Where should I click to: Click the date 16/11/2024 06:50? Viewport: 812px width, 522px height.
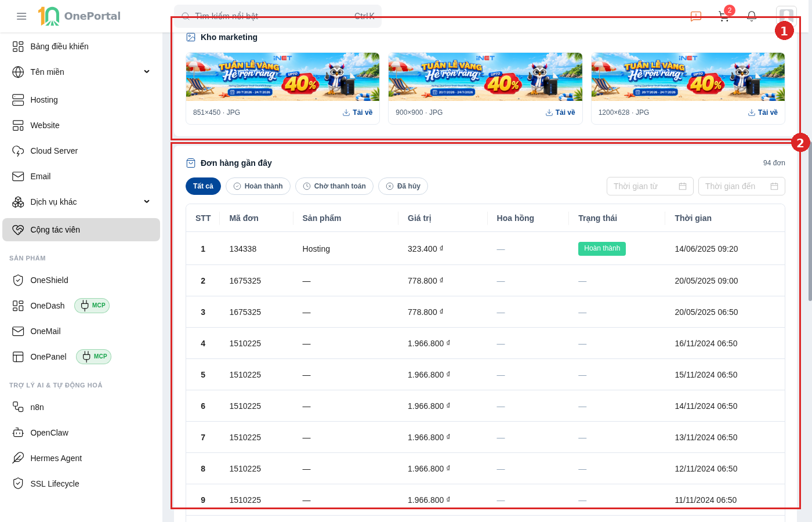click(706, 343)
